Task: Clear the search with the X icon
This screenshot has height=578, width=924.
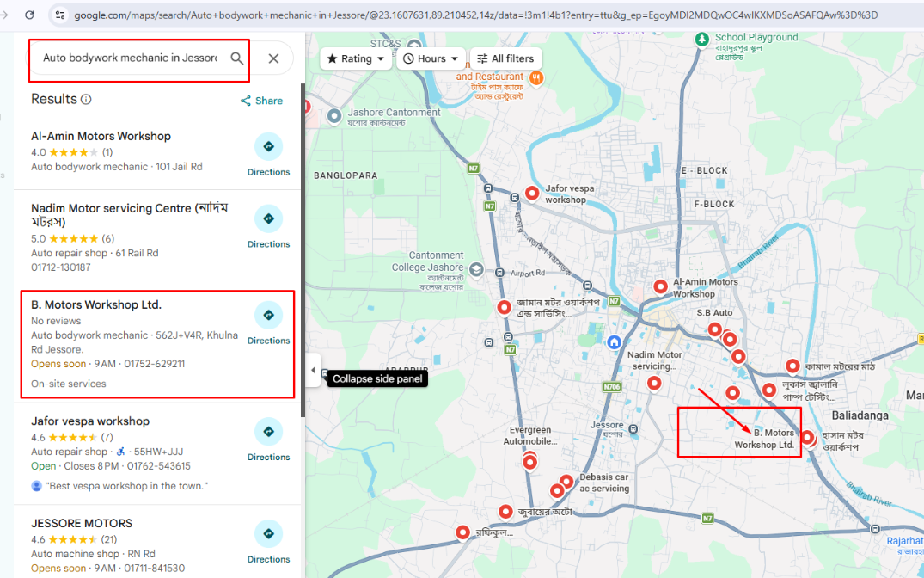Action: (273, 58)
